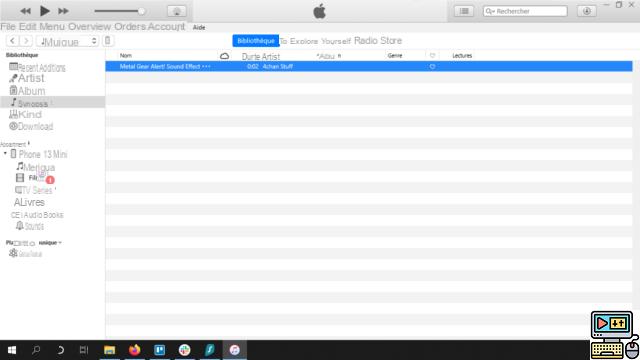Open the downloads button beside search
640x360 pixels.
(x=587, y=11)
